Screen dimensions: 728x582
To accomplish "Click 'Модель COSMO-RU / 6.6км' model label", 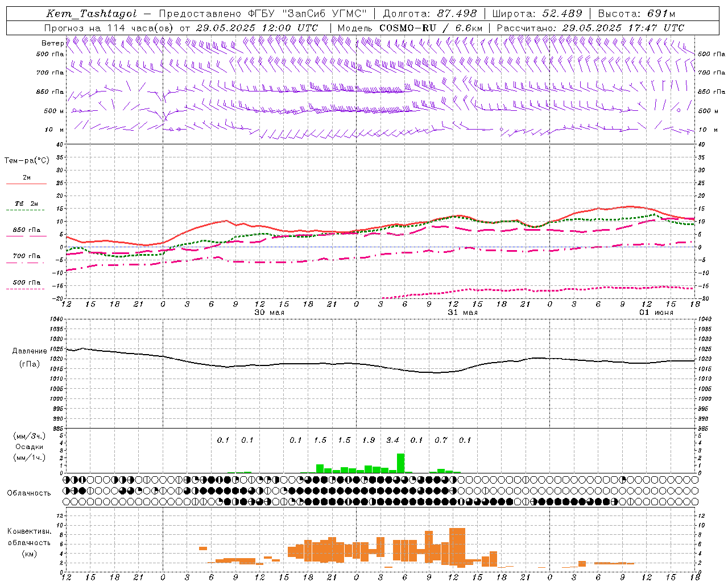I will 410,28.
